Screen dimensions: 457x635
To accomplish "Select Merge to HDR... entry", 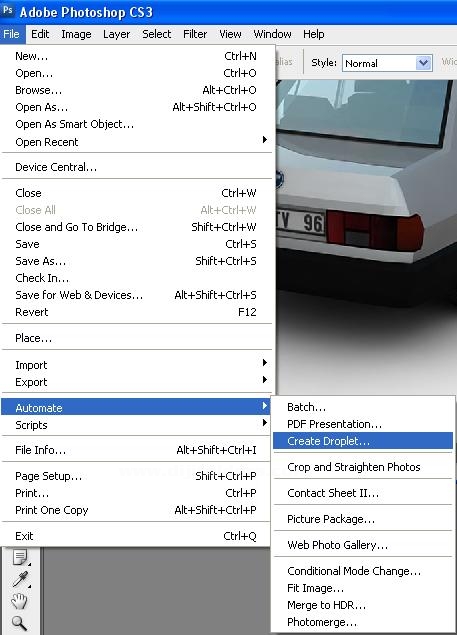I will 363,605.
